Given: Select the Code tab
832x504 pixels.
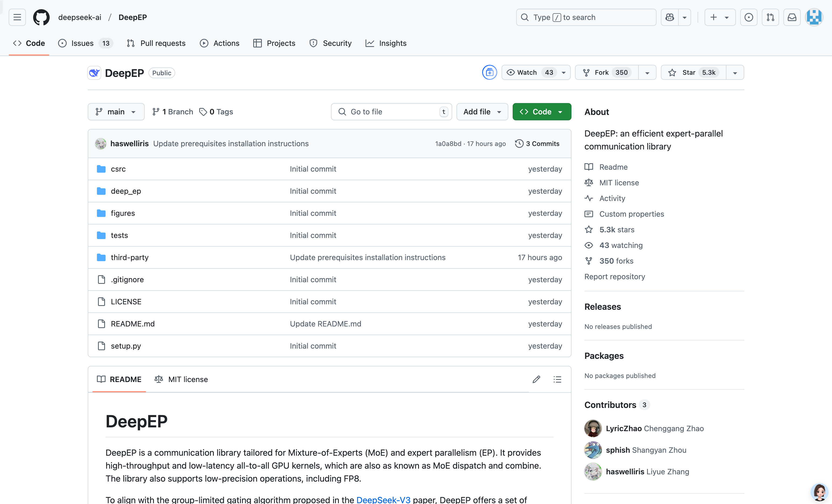Looking at the screenshot, I should click(x=29, y=43).
